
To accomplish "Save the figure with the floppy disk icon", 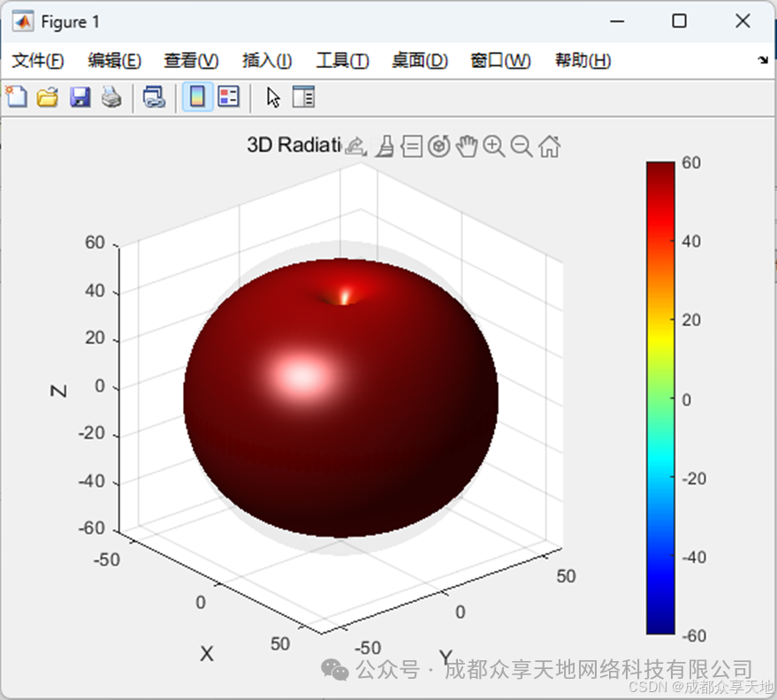I will point(80,97).
